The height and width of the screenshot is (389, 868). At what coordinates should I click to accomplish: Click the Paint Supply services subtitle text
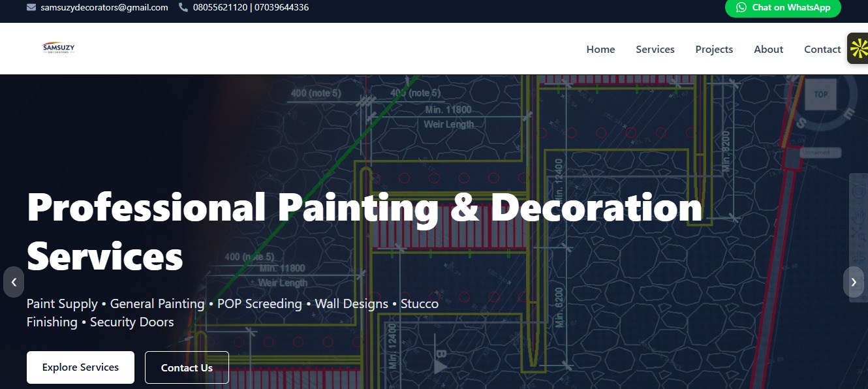(x=232, y=313)
